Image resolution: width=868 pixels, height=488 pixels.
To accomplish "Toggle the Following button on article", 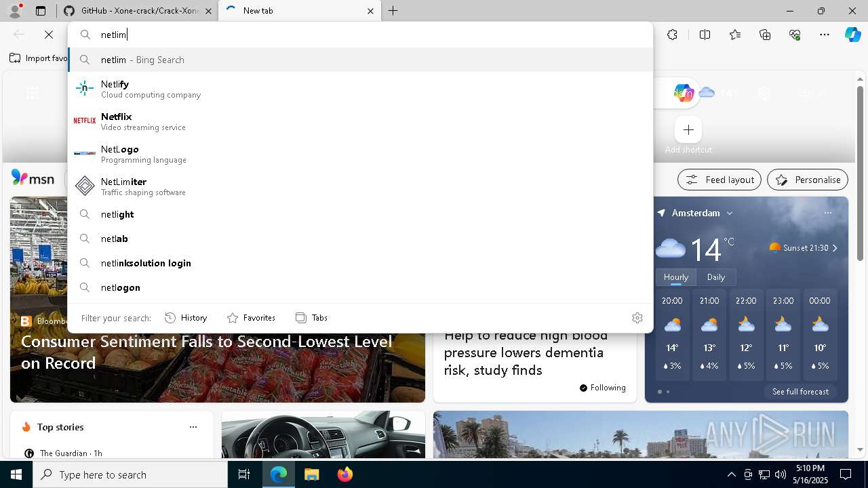I will point(603,388).
